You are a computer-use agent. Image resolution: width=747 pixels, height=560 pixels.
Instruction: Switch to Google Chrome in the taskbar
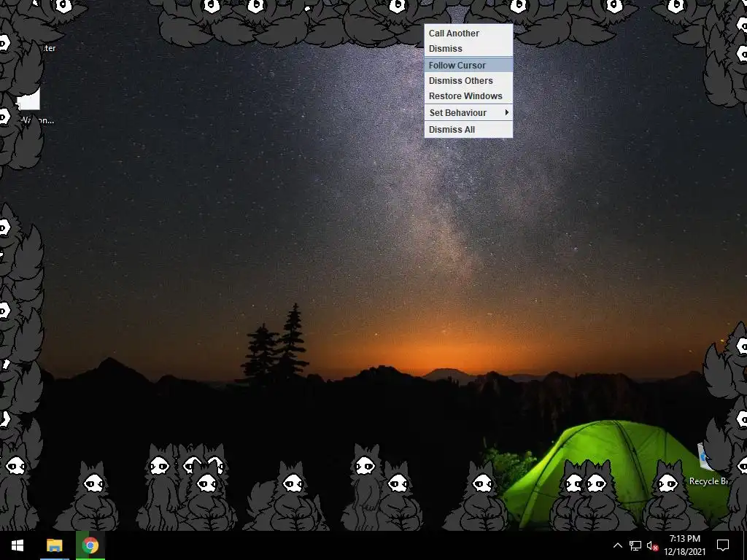click(x=90, y=545)
